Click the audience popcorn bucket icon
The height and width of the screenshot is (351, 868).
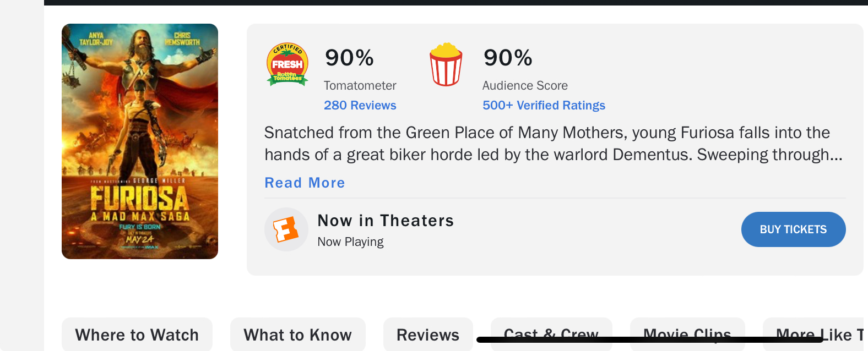446,64
